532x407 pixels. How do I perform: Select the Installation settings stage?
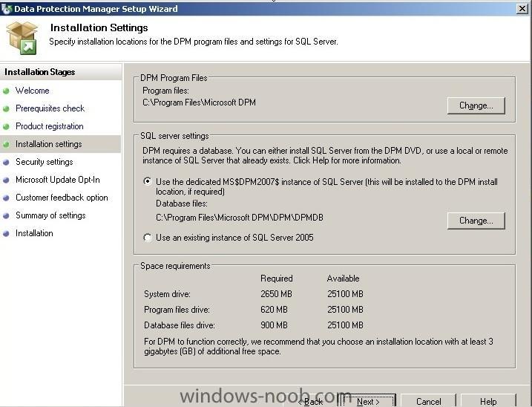tap(49, 144)
